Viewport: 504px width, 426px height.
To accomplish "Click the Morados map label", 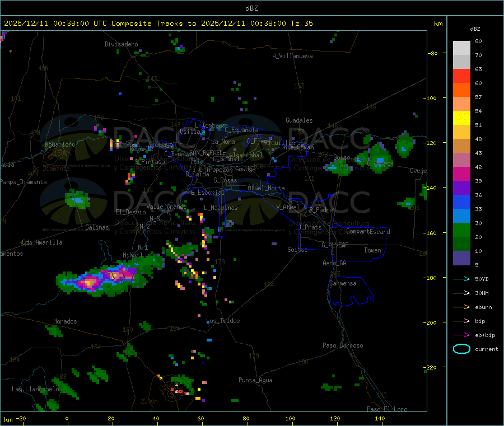I will tap(66, 321).
